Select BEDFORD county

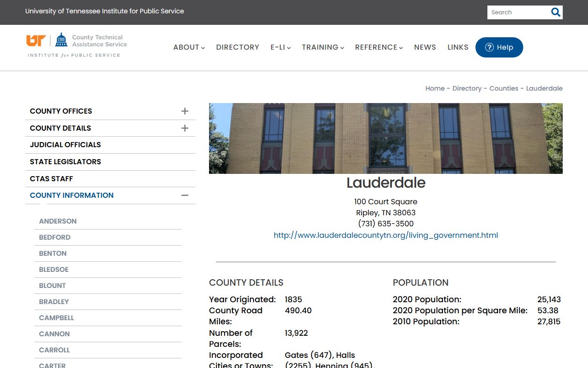click(x=55, y=237)
